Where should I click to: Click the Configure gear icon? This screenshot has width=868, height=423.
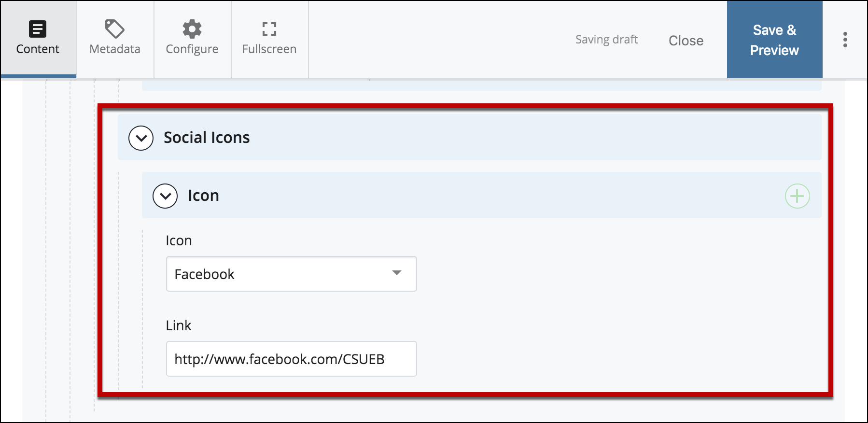click(x=192, y=29)
